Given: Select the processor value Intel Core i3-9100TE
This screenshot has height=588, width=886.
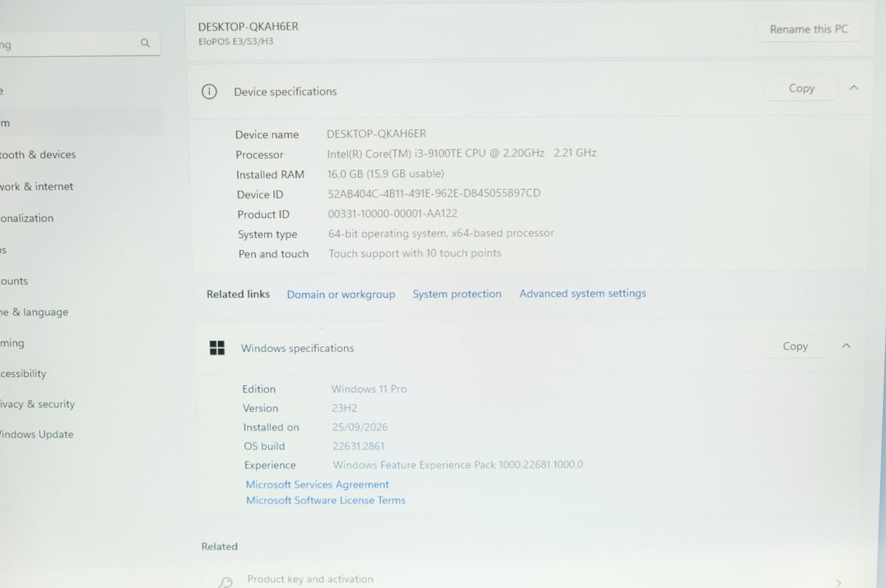Looking at the screenshot, I should click(461, 153).
